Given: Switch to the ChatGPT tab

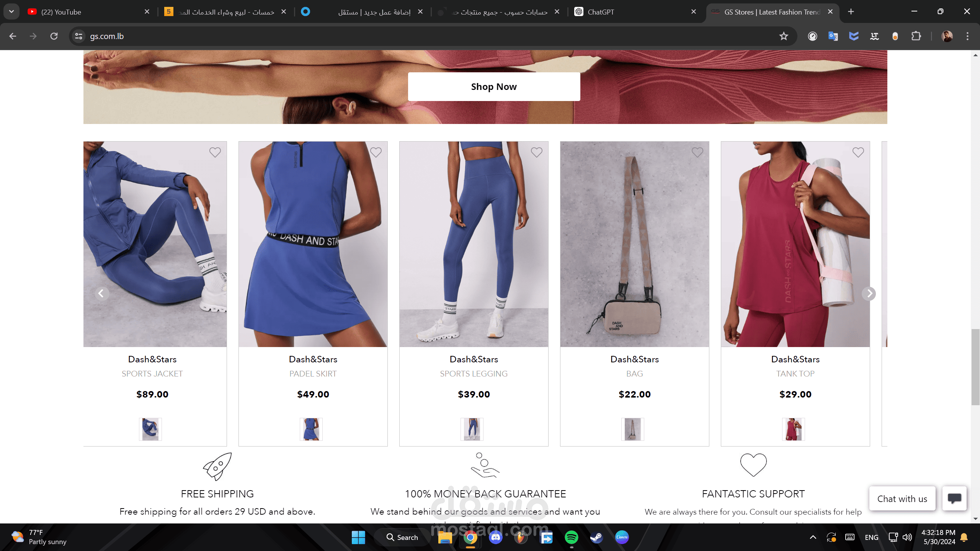Looking at the screenshot, I should click(635, 12).
